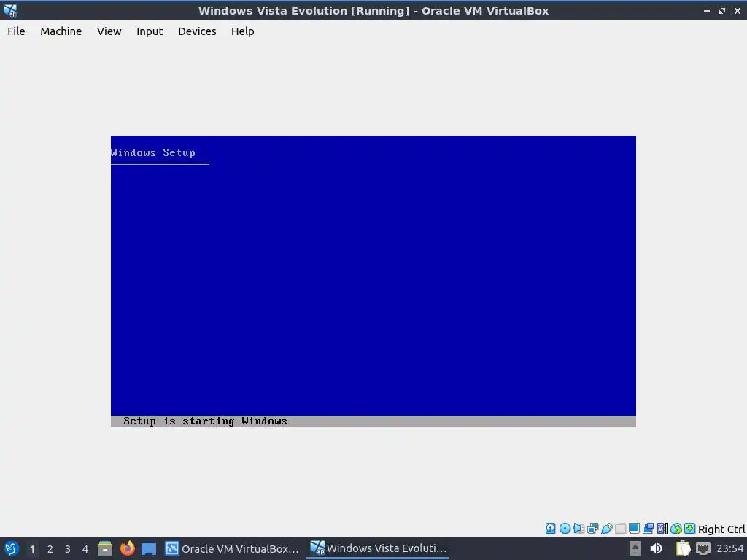Open the Lubuntu start menu bird icon
Screen dimensions: 747x560
coord(12,548)
